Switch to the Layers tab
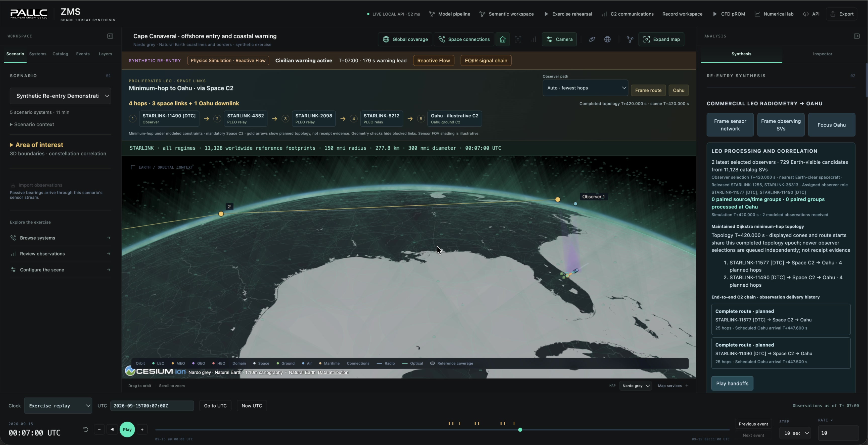Viewport: 868px width, 445px height. click(x=106, y=54)
